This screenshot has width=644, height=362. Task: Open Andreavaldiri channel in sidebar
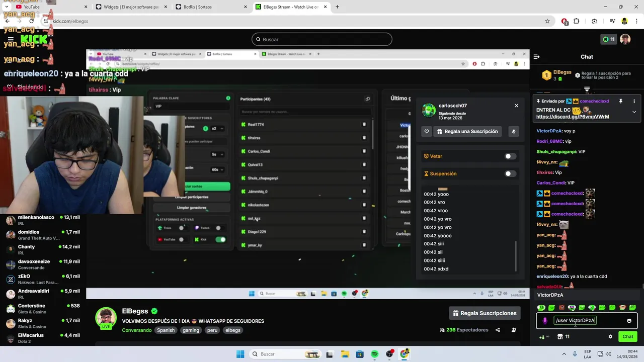pyautogui.click(x=43, y=294)
